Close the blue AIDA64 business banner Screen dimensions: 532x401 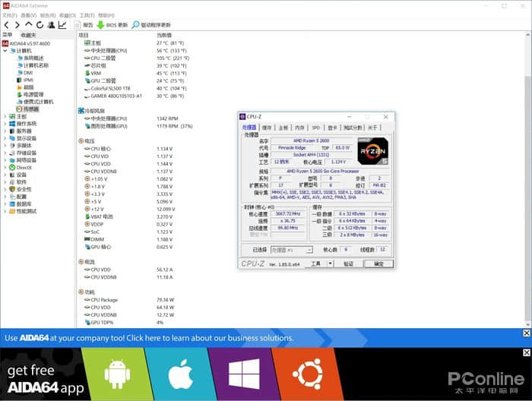click(527, 333)
